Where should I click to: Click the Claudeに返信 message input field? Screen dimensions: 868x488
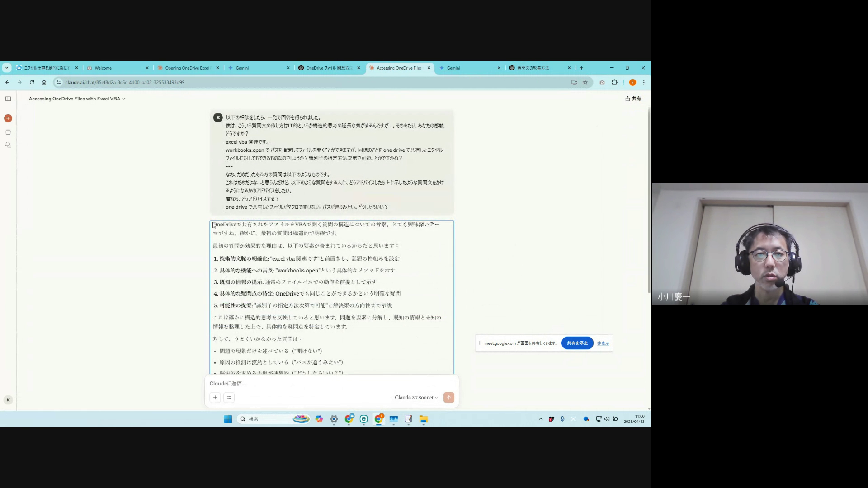[316, 384]
